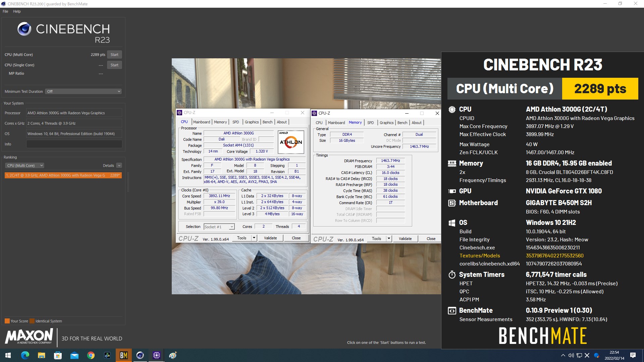Screen dimensions: 644x362
Task: Click Tools button in left CPU-Z
Action: pos(241,238)
